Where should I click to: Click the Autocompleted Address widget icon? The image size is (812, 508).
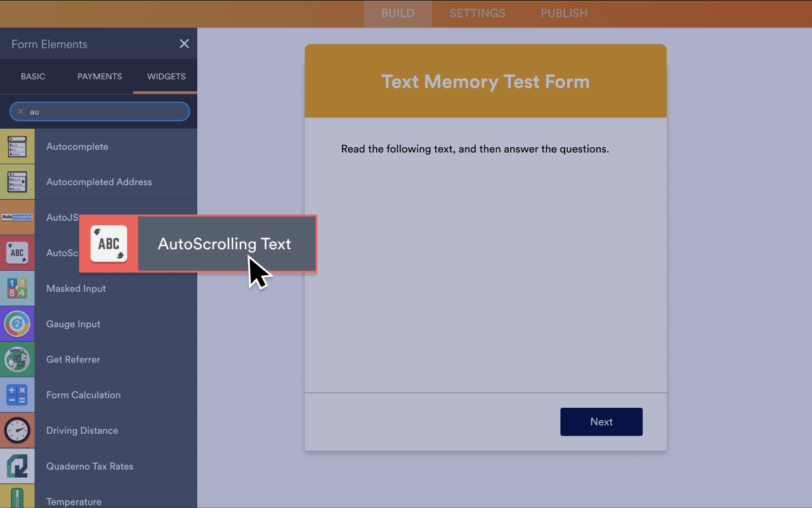tap(16, 181)
